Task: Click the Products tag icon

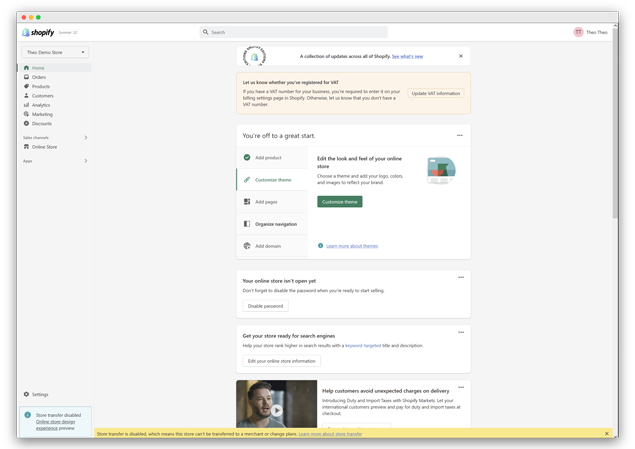Action: (x=26, y=86)
